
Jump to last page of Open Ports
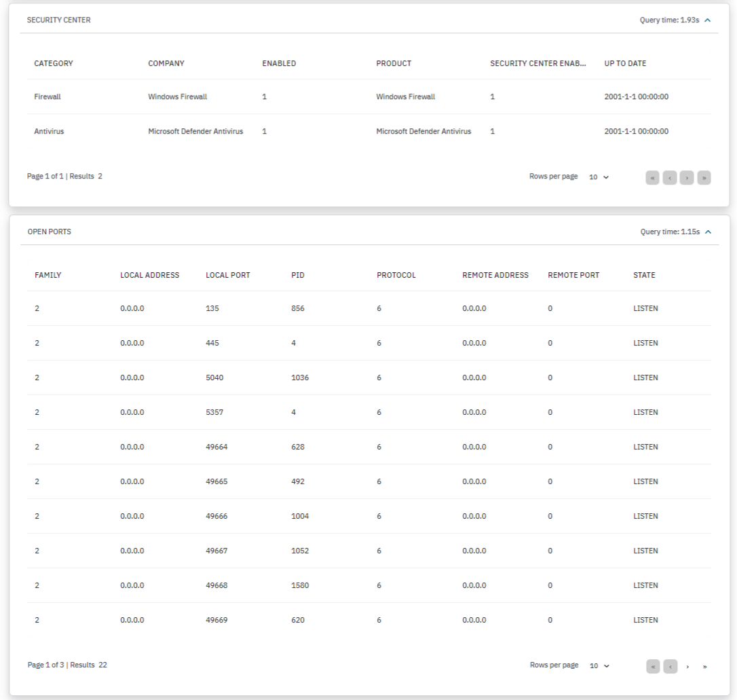point(704,666)
